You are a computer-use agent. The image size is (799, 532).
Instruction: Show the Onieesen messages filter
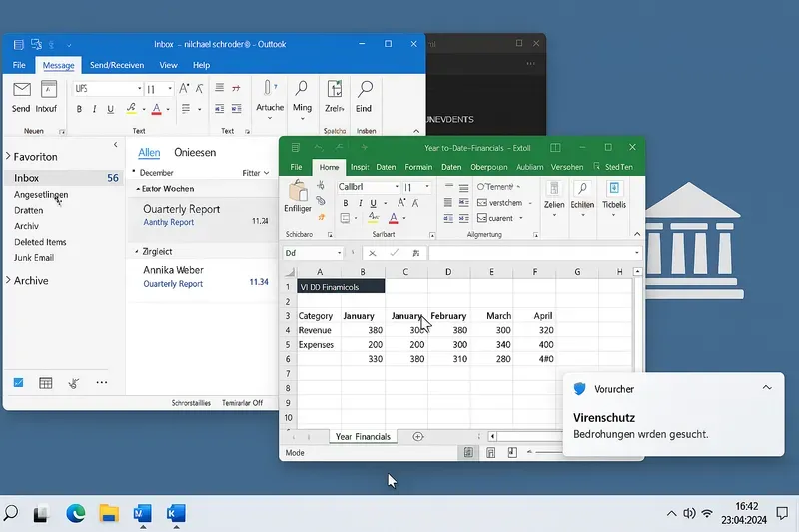coord(195,153)
